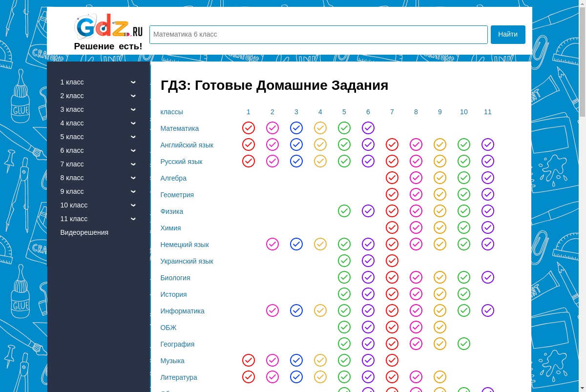Image resolution: width=586 pixels, height=392 pixels.
Task: Open Музыка grade 1 checkmark
Action: tap(249, 361)
